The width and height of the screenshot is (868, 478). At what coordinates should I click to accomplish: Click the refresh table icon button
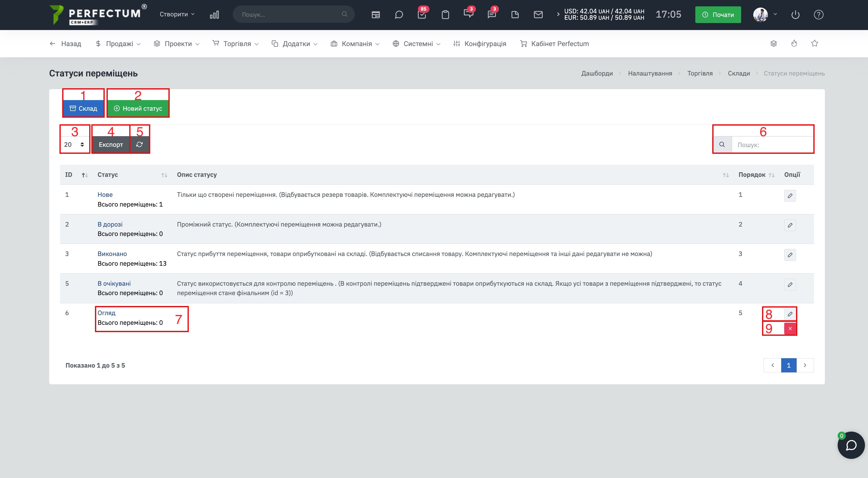[x=140, y=144]
